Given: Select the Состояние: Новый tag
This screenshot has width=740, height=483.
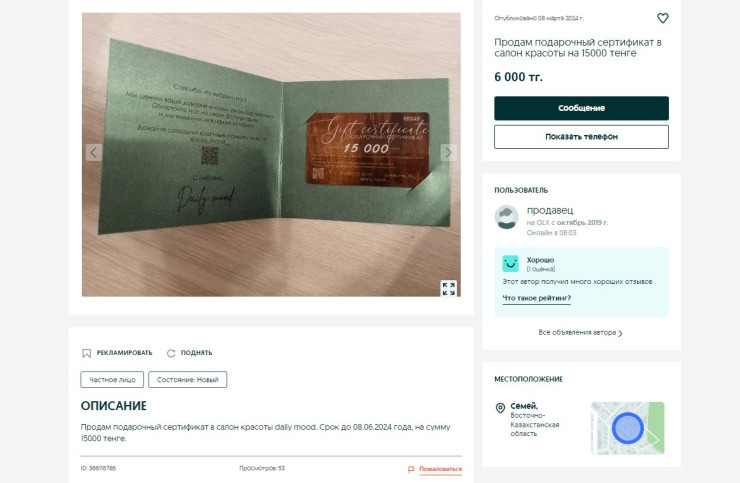Looking at the screenshot, I should coord(187,380).
